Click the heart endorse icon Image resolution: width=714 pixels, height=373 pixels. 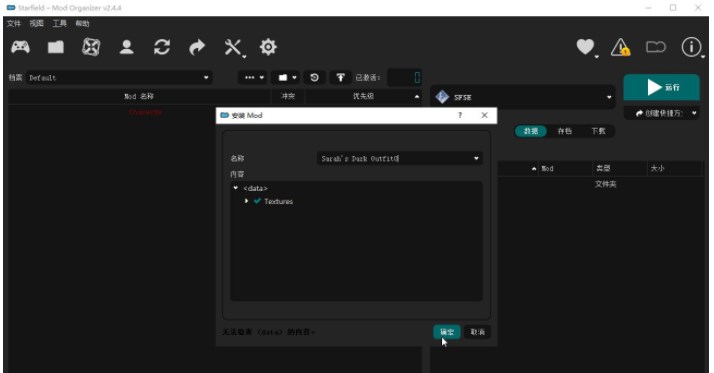click(x=586, y=47)
